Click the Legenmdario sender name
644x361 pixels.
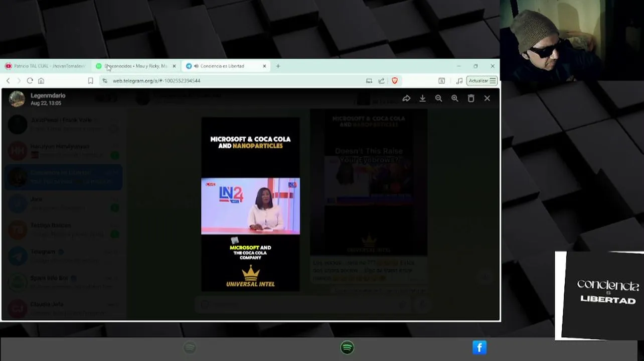[x=48, y=95]
